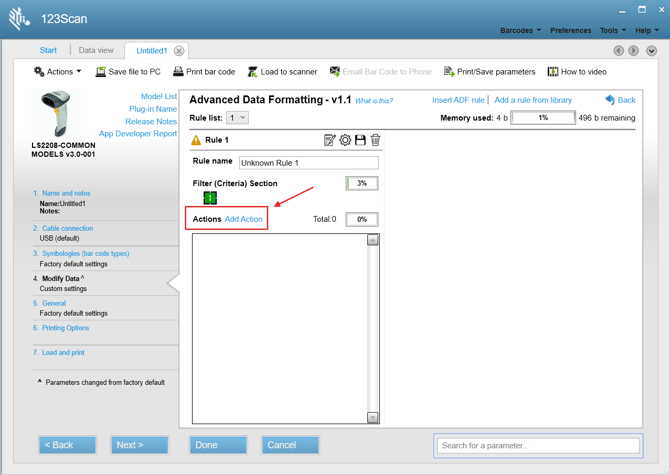Open the Barcodes menu
670x475 pixels.
point(520,30)
